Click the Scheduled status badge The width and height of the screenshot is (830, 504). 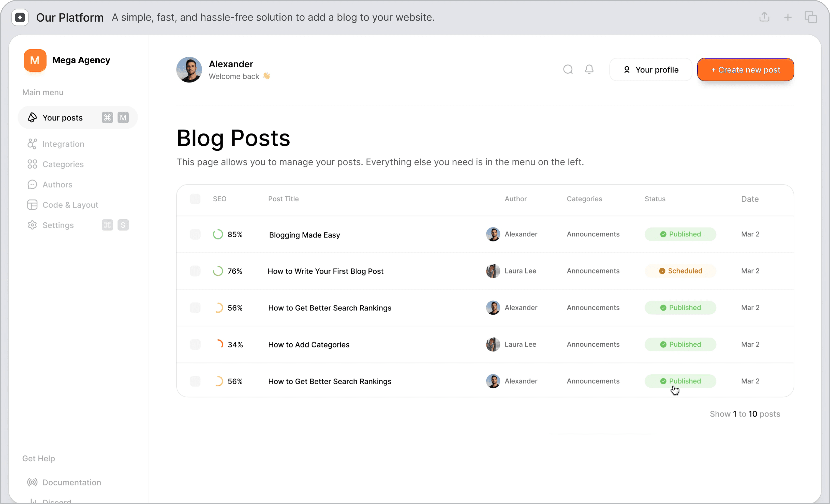coord(680,271)
